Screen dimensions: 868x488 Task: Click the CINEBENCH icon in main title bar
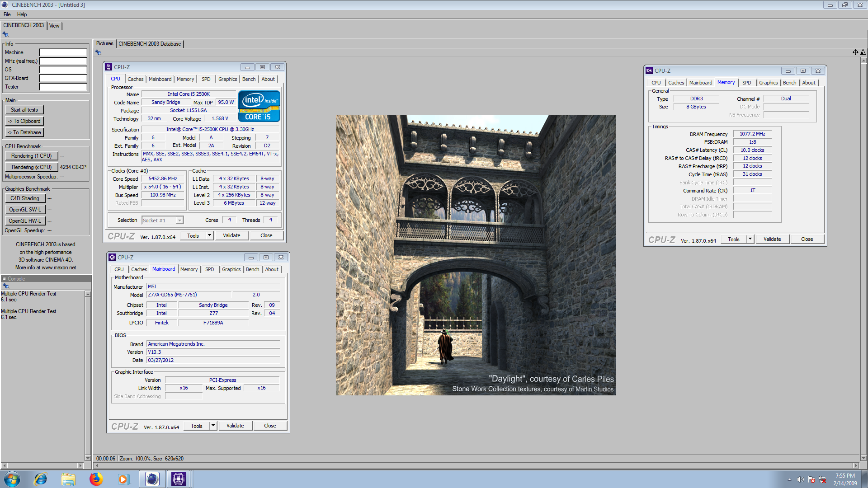coord(5,5)
